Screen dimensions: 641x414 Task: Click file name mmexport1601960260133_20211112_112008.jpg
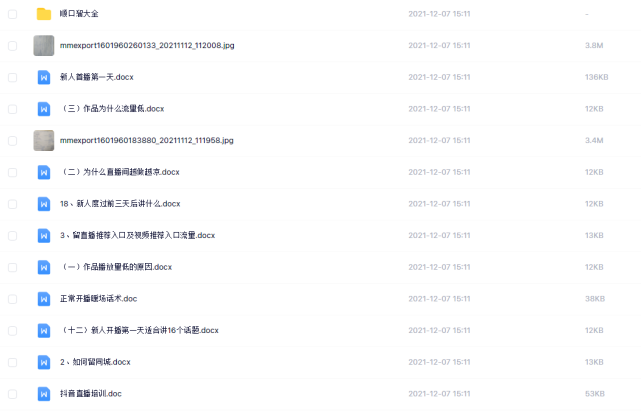pos(147,45)
